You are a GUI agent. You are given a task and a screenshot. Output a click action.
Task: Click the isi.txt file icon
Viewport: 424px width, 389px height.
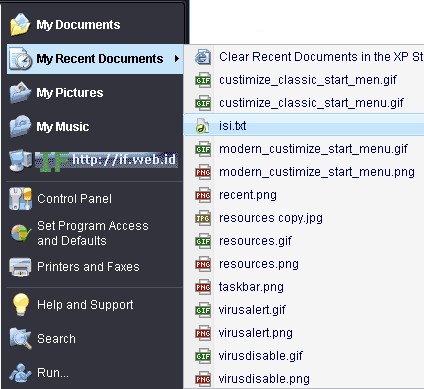tap(202, 126)
